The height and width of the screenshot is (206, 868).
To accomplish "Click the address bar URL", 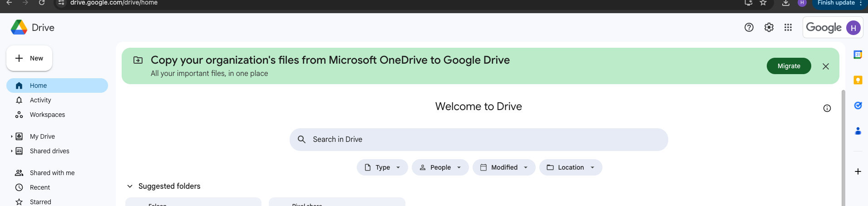I will [114, 3].
